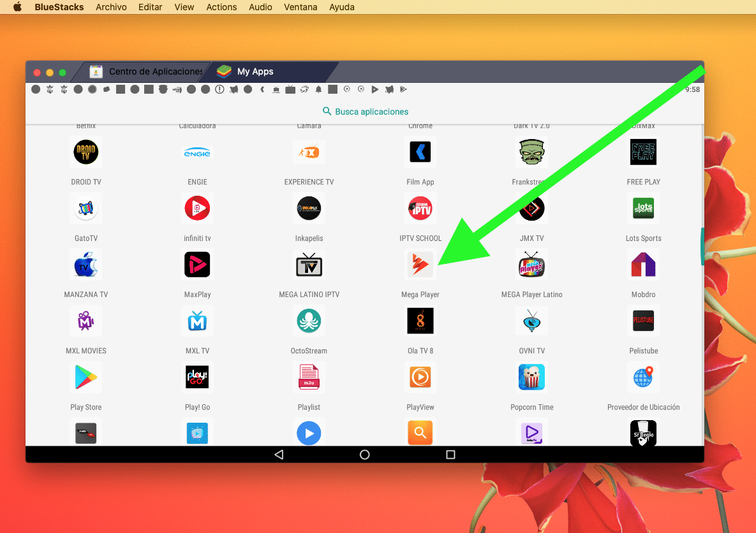Screen dimensions: 756x533
Task: Open the Frankstream zombie icon app
Action: pos(531,152)
